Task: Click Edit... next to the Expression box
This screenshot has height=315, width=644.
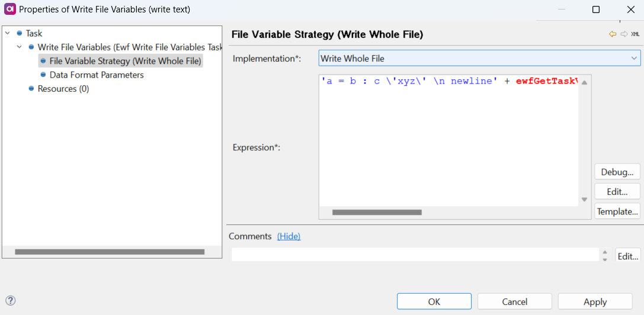Action: click(x=617, y=192)
